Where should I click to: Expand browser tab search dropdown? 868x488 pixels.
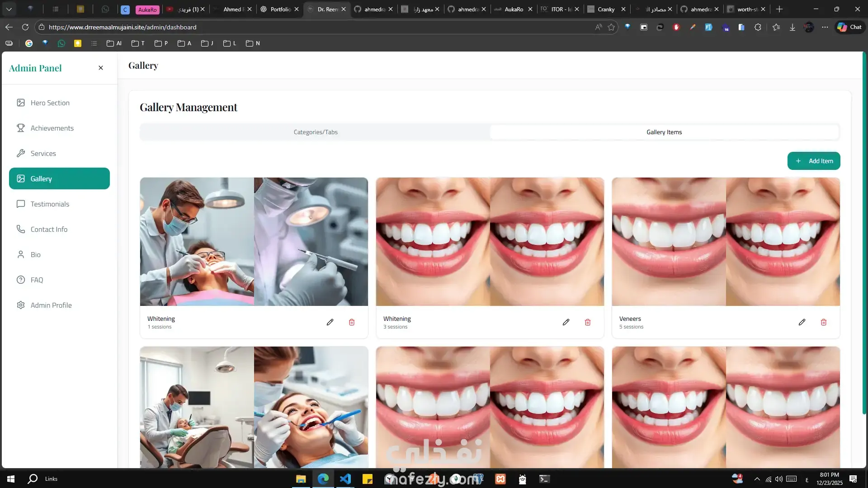[9, 9]
